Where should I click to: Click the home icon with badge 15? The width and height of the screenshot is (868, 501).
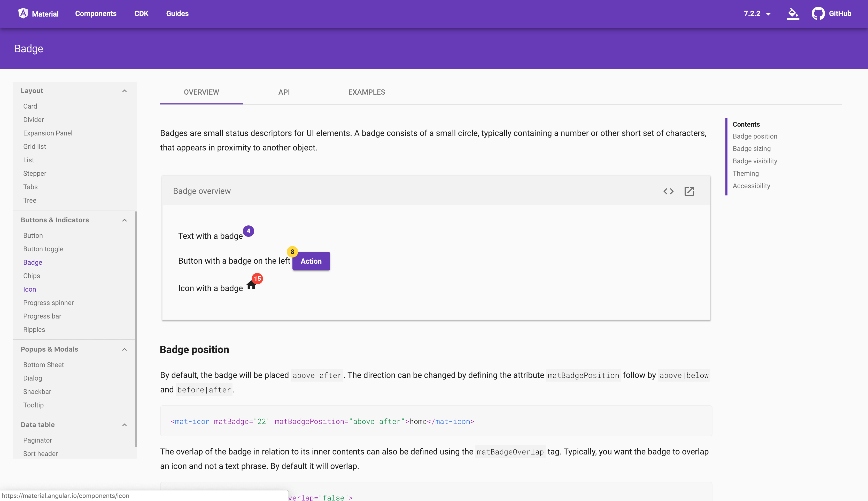(x=252, y=285)
